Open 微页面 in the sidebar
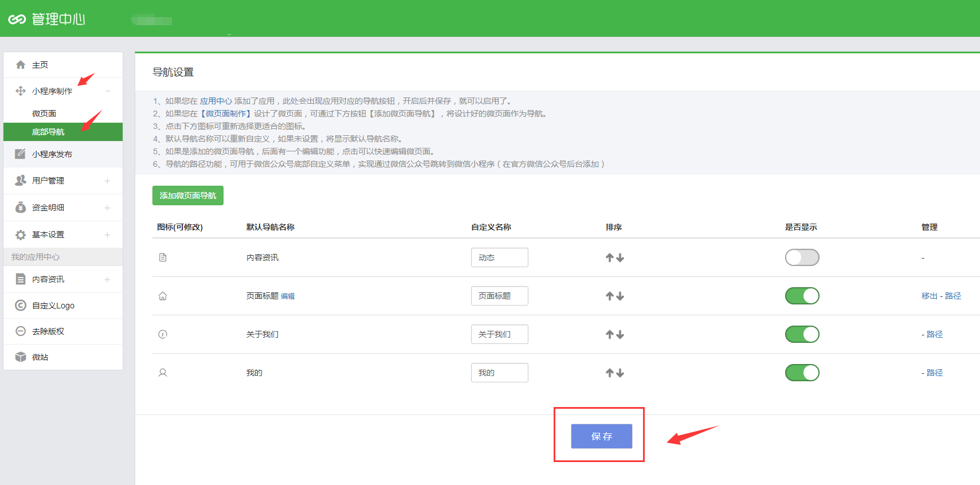Image resolution: width=980 pixels, height=485 pixels. pyautogui.click(x=44, y=114)
